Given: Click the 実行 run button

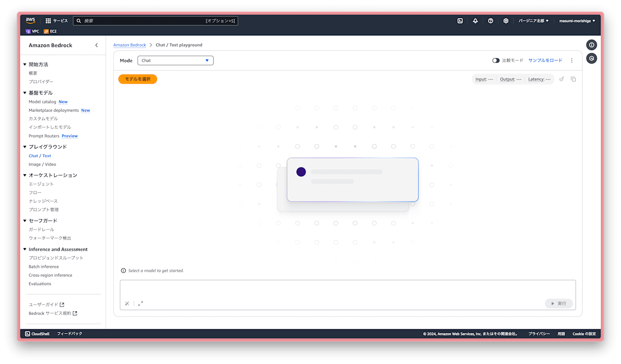Looking at the screenshot, I should pos(559,304).
